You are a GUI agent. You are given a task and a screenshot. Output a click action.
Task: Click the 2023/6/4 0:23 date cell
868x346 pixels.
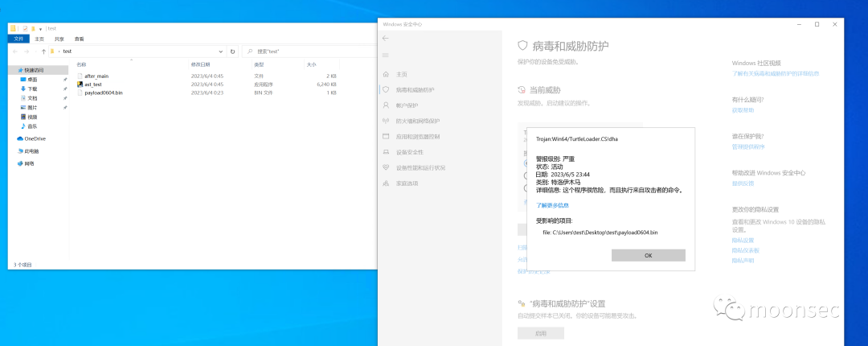pos(207,93)
